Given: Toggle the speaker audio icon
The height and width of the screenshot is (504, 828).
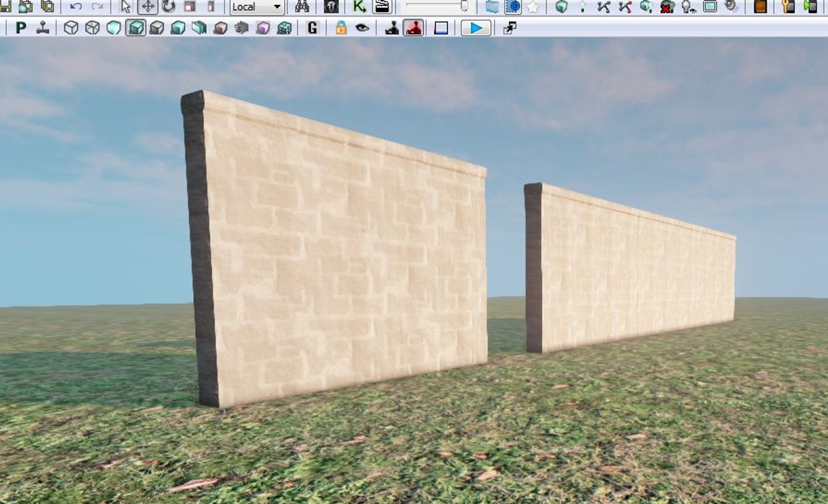Looking at the screenshot, I should [x=731, y=7].
